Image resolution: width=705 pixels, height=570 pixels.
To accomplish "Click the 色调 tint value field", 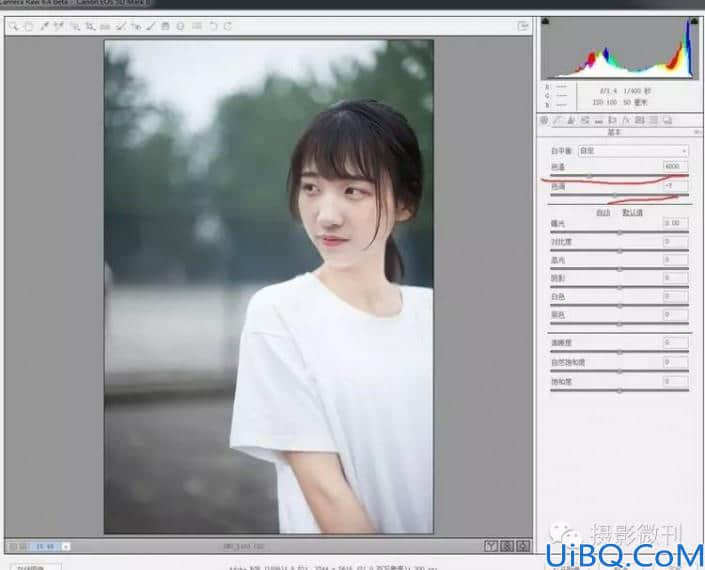I will pyautogui.click(x=675, y=186).
